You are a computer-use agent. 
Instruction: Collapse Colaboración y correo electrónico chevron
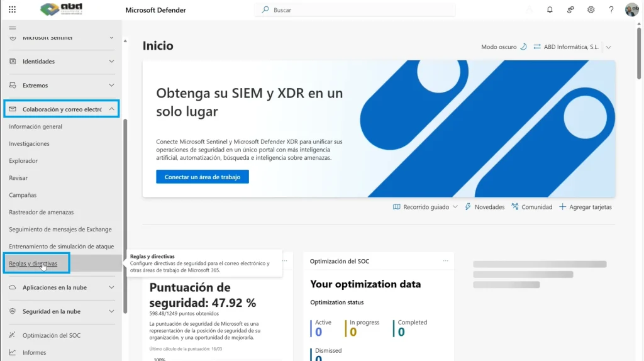(x=111, y=109)
